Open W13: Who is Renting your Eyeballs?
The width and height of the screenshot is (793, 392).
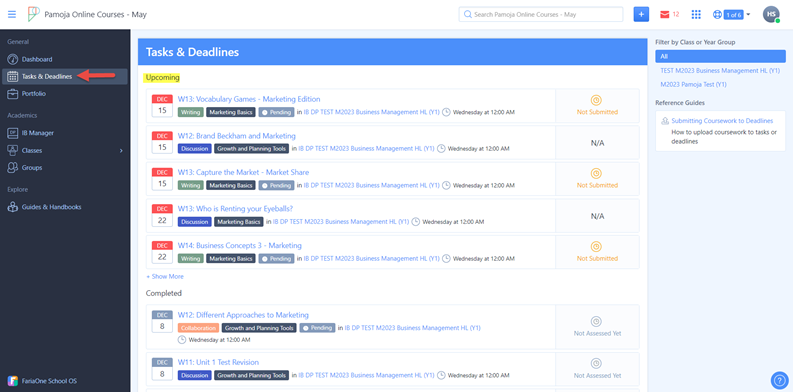[235, 209]
